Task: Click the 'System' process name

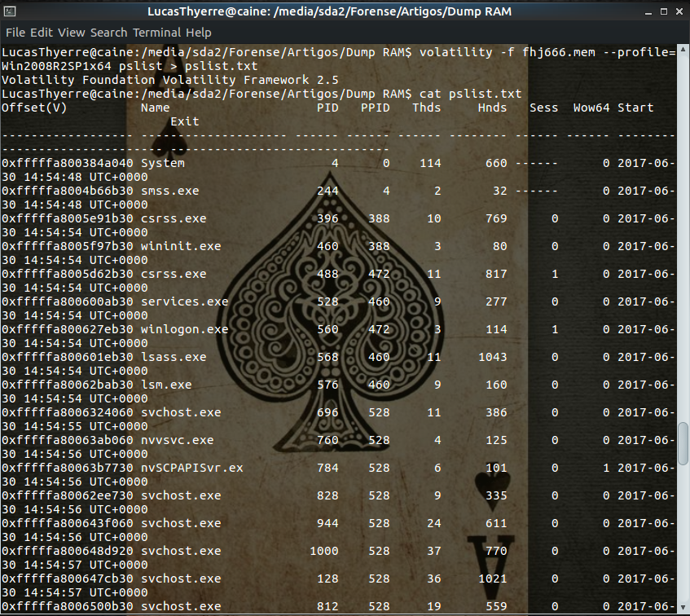Action: (x=163, y=163)
